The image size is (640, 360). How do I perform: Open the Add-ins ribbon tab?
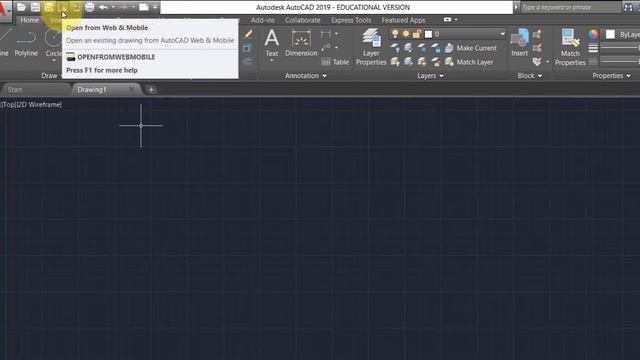click(262, 20)
